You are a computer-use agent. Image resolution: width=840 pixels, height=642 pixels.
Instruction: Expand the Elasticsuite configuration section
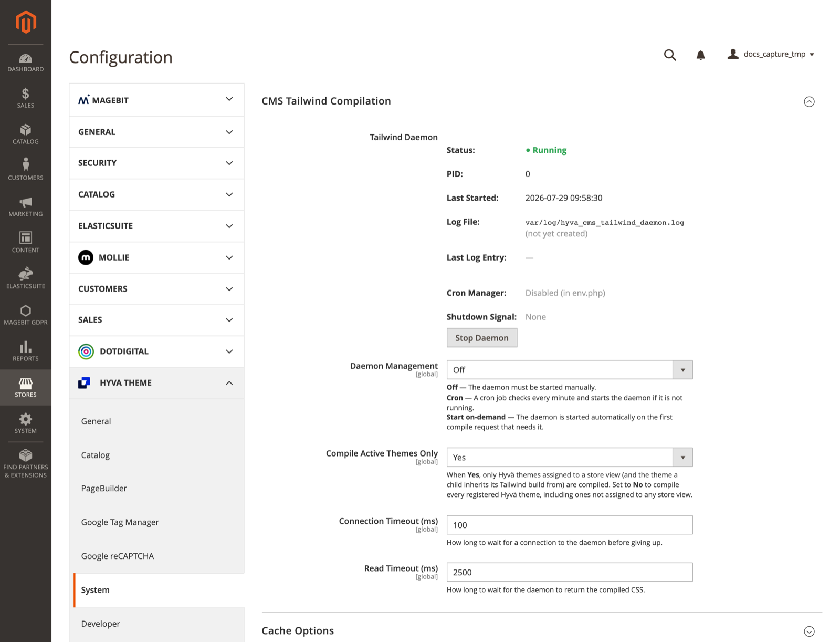coord(156,226)
